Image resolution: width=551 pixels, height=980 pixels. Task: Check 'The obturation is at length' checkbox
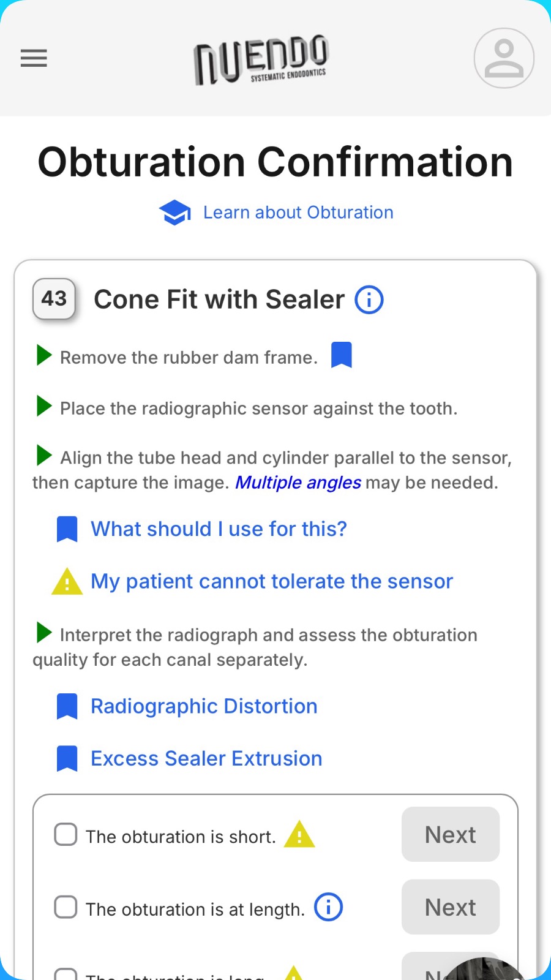coord(66,907)
